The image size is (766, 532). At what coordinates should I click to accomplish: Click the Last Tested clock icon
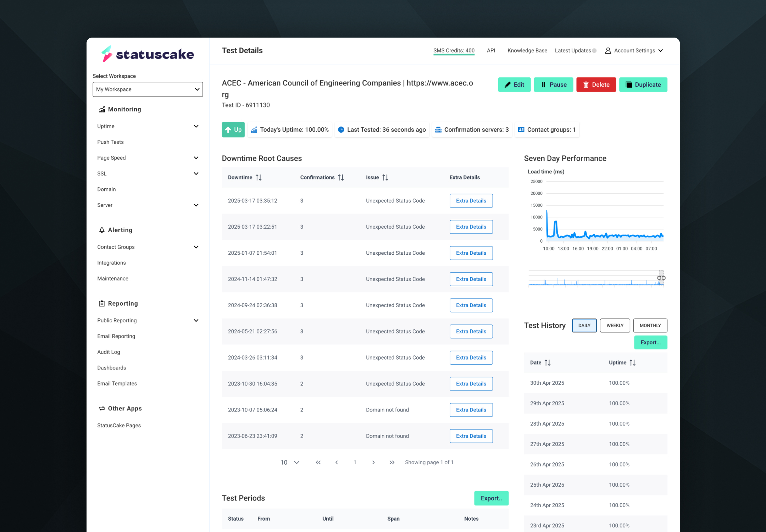341,130
